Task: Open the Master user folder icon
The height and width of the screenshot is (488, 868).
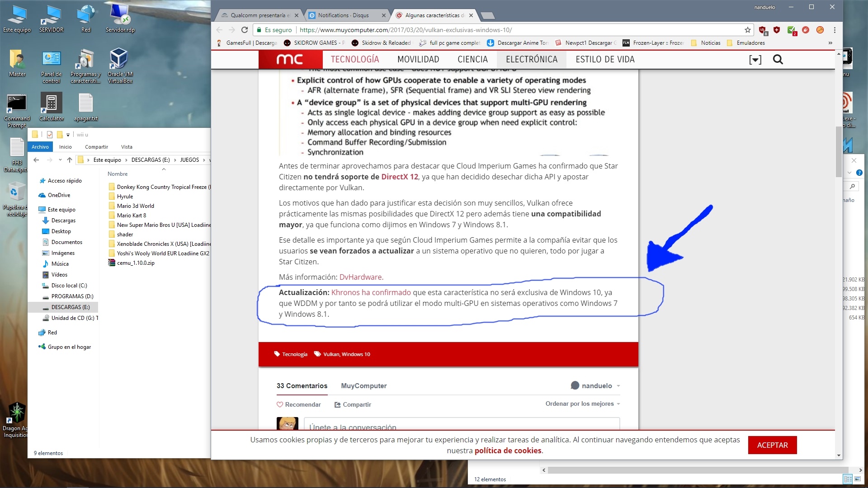Action: pyautogui.click(x=17, y=63)
